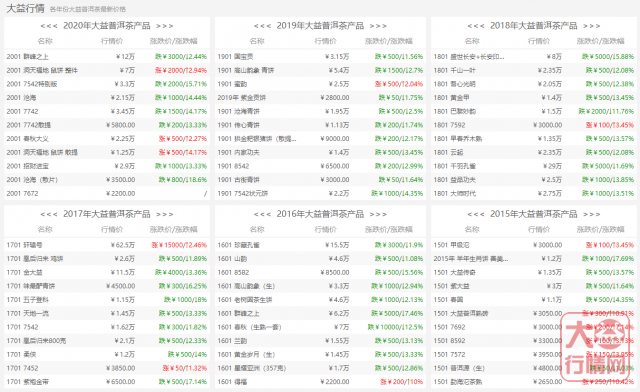Select the 1601 8582 product name
This screenshot has height=392, width=640.
tap(233, 272)
